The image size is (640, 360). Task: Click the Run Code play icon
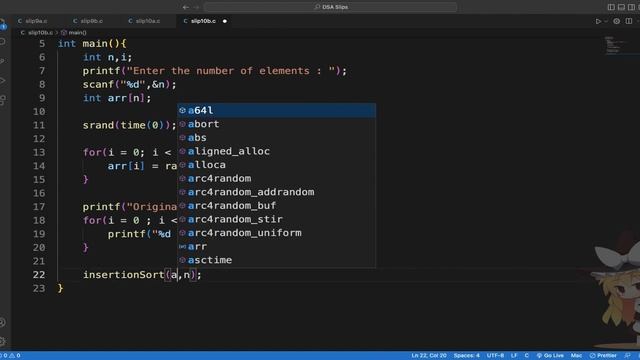pyautogui.click(x=598, y=21)
